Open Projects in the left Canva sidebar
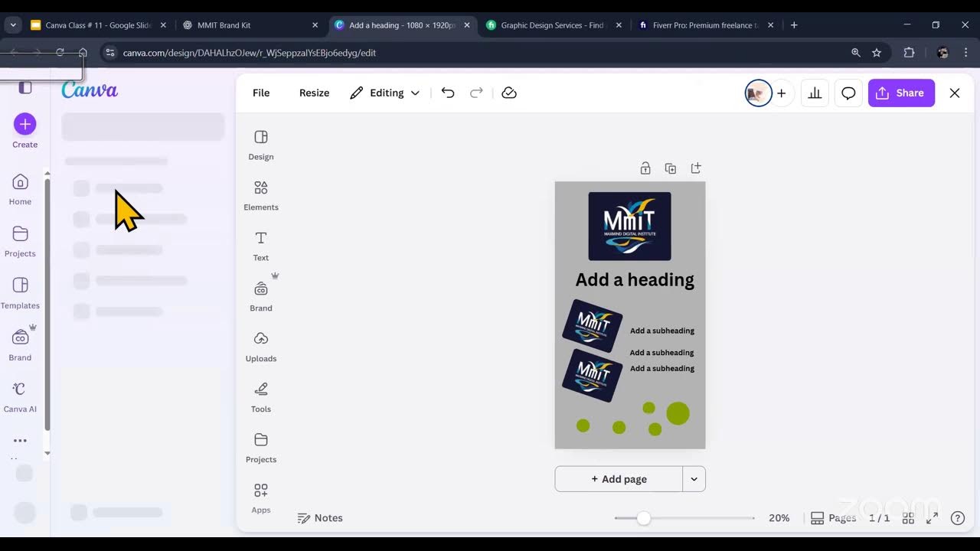980x551 pixels. click(20, 242)
